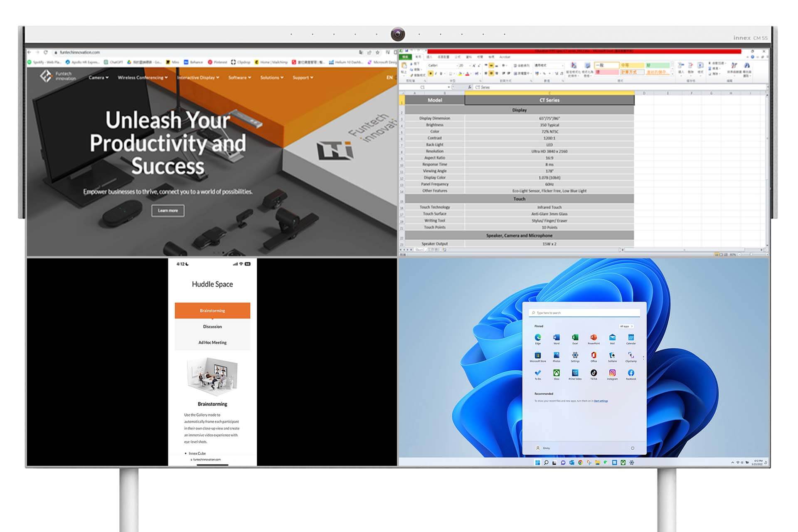This screenshot has height=532, width=798.
Task: Launch PowerPoint from the pinned Start menu apps
Action: (594, 338)
